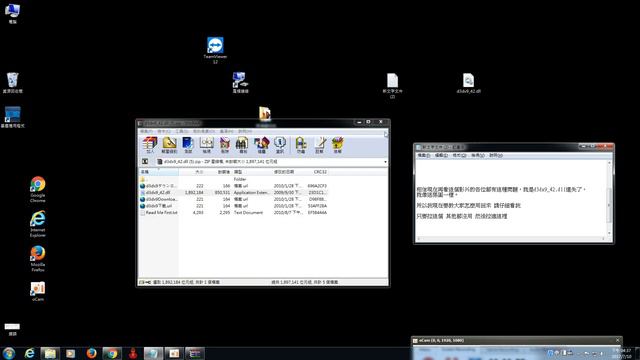The height and width of the screenshot is (360, 640).
Task: Open the Wizard icon in WinRAR toolbar
Action: click(262, 145)
